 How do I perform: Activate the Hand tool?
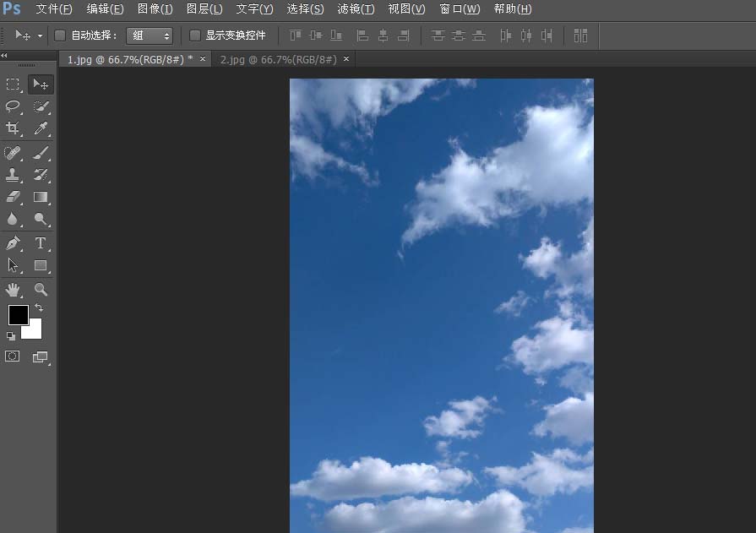(x=13, y=290)
